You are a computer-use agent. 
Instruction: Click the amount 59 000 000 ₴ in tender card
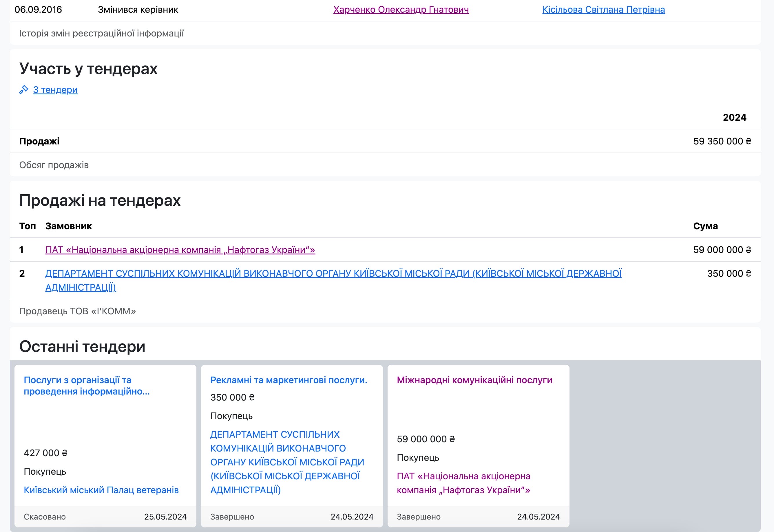coord(426,439)
